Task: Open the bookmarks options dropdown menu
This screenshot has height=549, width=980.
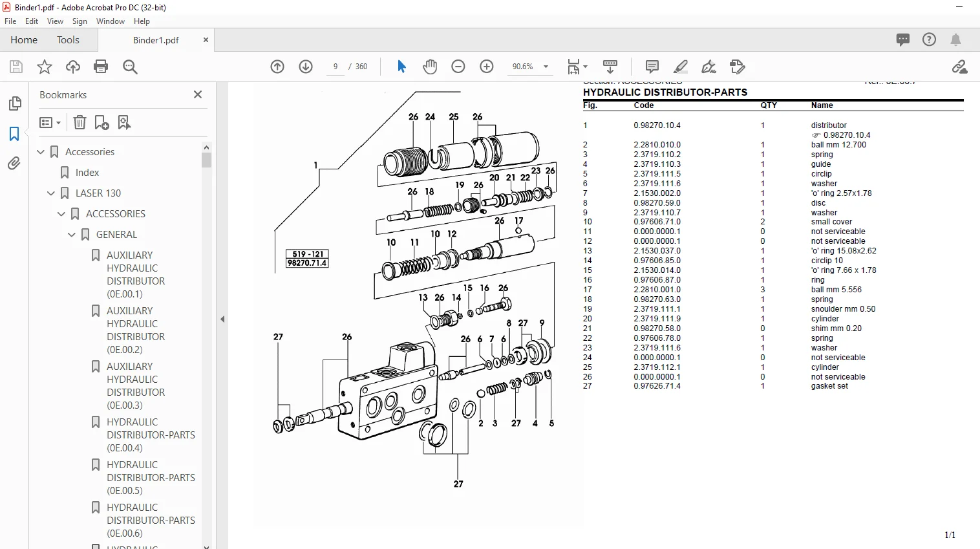Action: click(50, 122)
